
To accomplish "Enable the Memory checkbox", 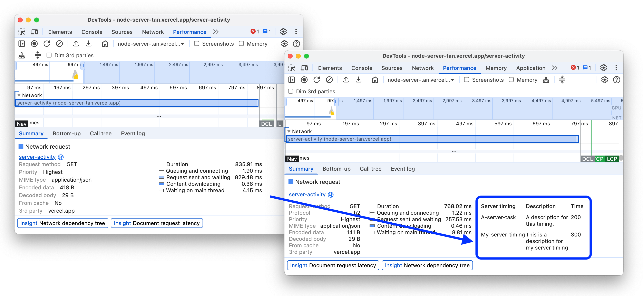I will [511, 80].
